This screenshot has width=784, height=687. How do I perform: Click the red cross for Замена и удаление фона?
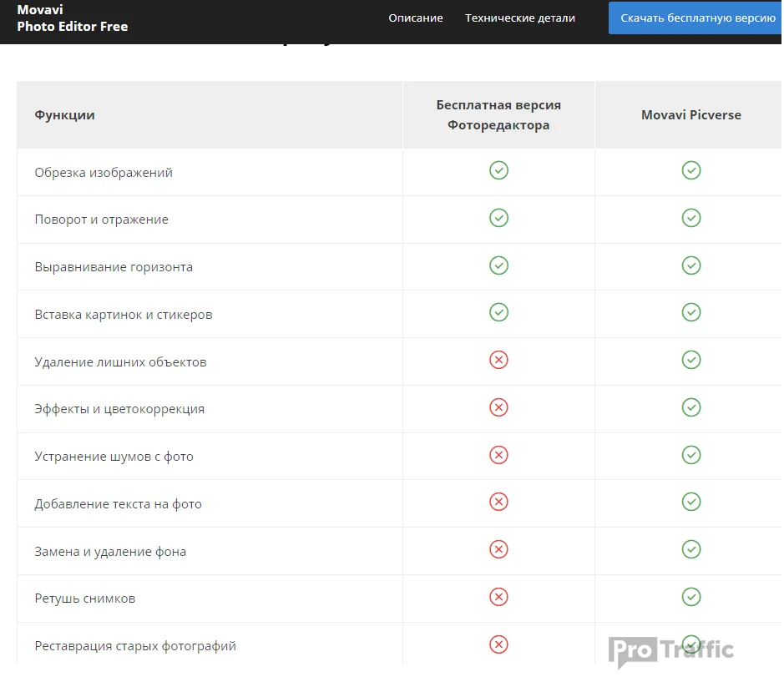coord(498,549)
